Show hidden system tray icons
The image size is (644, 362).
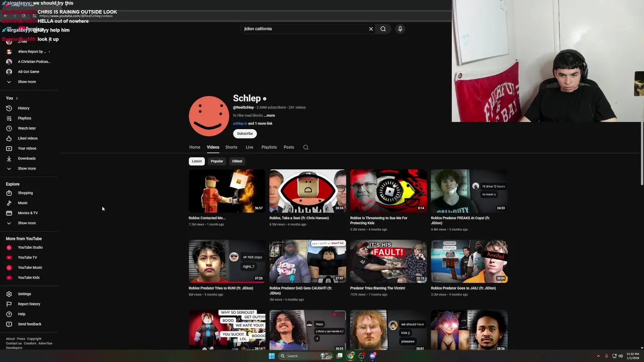pos(598,356)
